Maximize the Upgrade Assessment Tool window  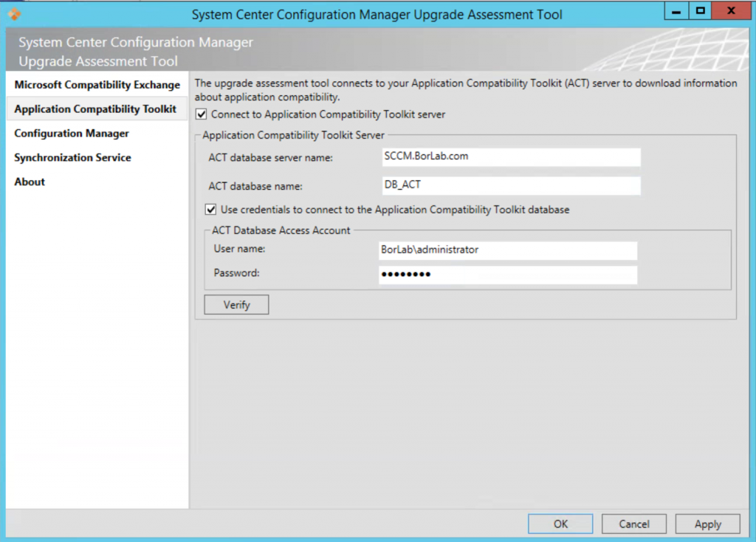[x=700, y=10]
